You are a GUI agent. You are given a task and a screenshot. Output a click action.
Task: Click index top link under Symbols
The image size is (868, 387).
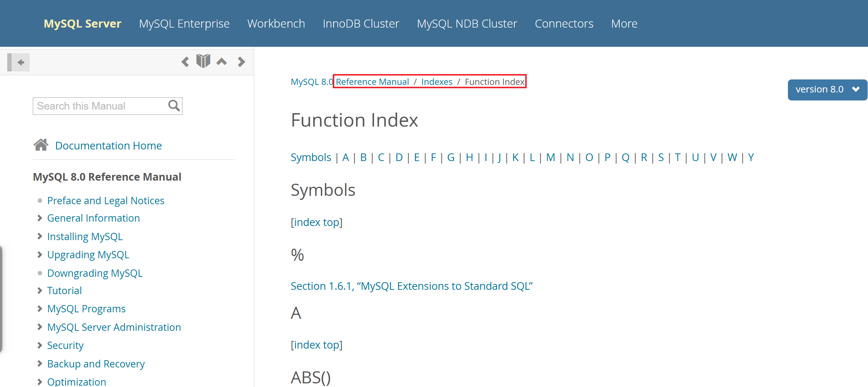(317, 222)
